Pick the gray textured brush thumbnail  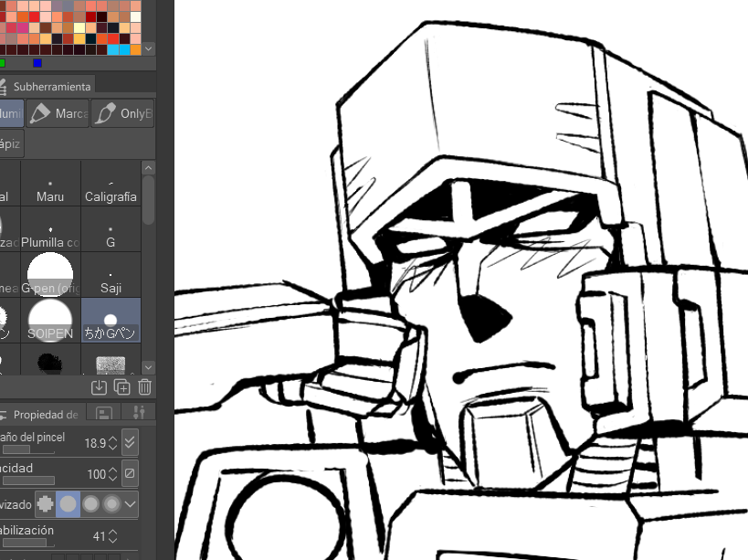tap(111, 365)
